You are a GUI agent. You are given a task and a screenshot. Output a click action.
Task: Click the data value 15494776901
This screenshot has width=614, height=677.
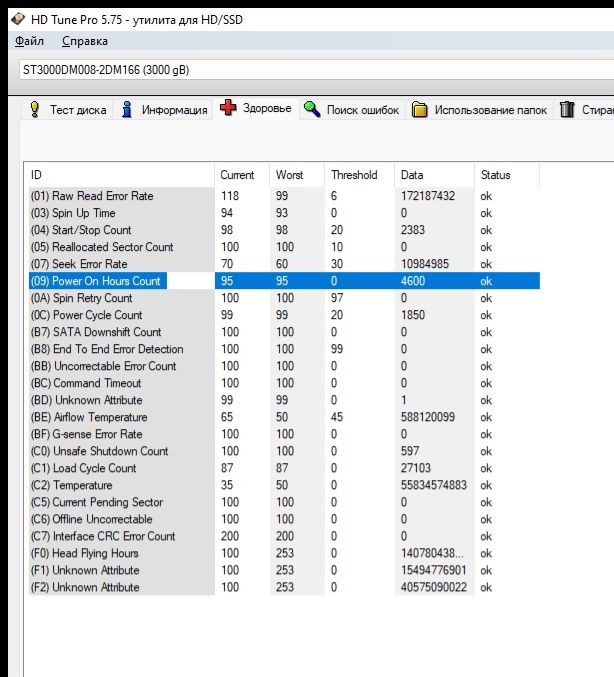click(434, 570)
